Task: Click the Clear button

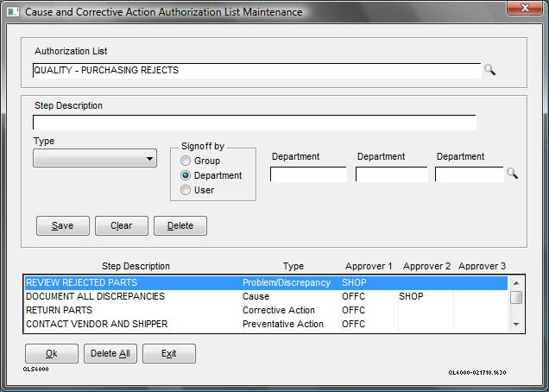Action: coord(122,225)
